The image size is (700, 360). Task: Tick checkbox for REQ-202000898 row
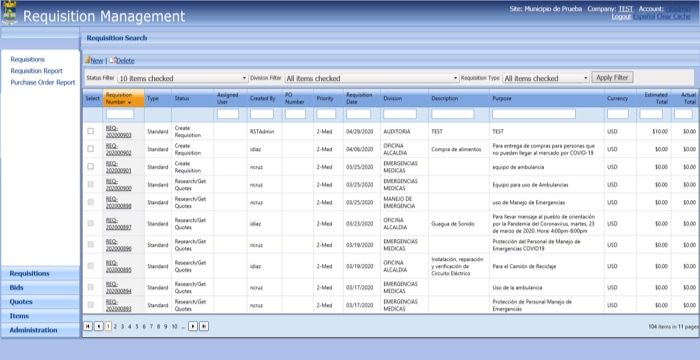pyautogui.click(x=91, y=202)
